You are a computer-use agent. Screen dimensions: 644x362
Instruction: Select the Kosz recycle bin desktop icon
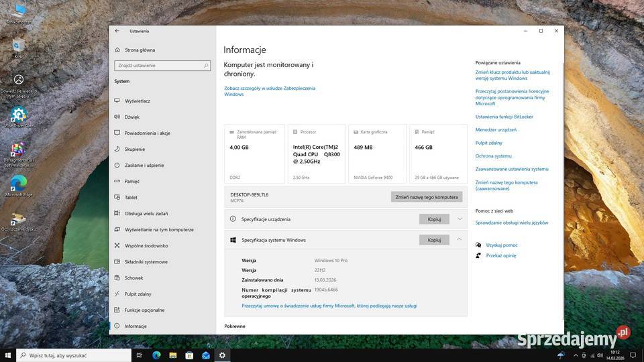tap(19, 48)
